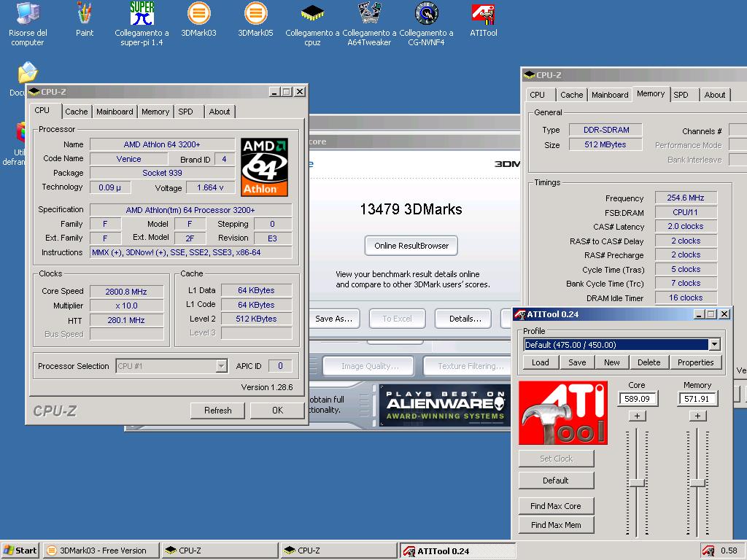
Task: Click the FSB:DRAM value CPU/11
Action: click(686, 212)
